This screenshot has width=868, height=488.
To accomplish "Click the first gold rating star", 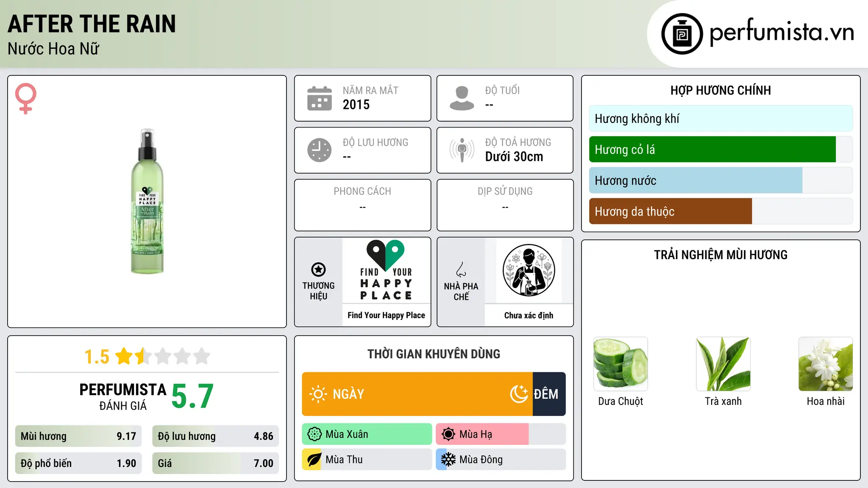I will click(x=124, y=356).
